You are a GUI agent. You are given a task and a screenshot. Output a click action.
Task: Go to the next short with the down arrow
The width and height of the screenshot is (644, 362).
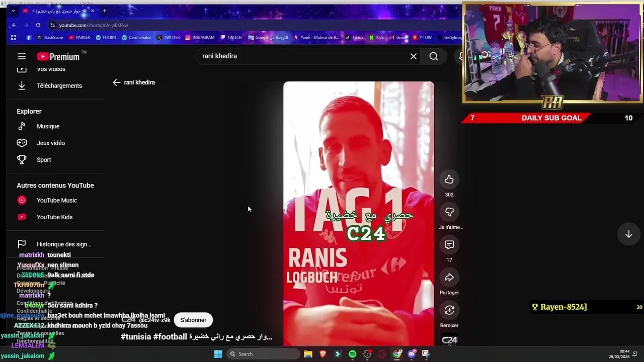pyautogui.click(x=628, y=234)
